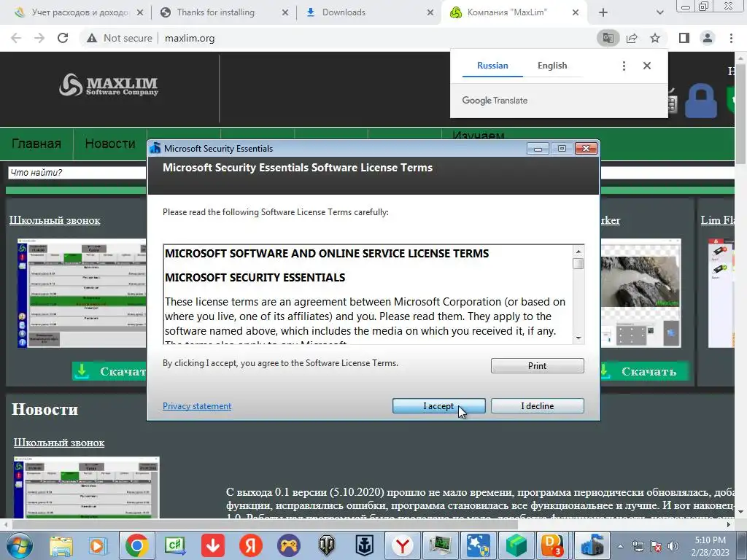
Task: Open a new browser tab
Action: (603, 12)
